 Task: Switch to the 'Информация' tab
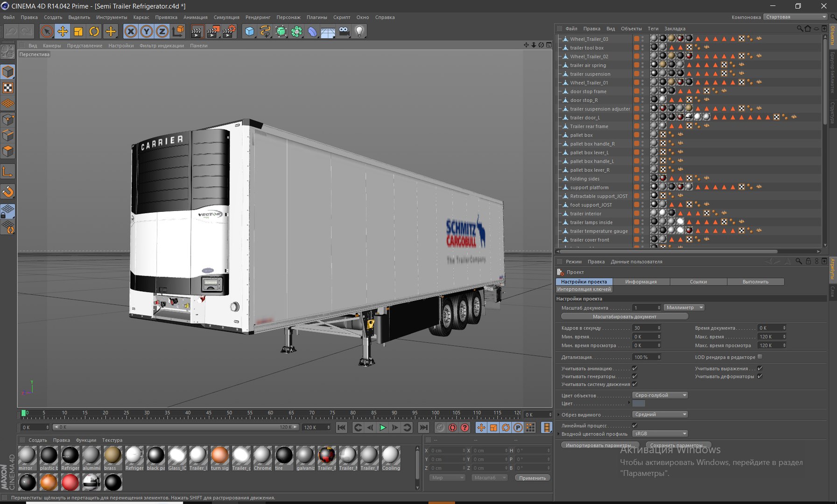point(641,282)
